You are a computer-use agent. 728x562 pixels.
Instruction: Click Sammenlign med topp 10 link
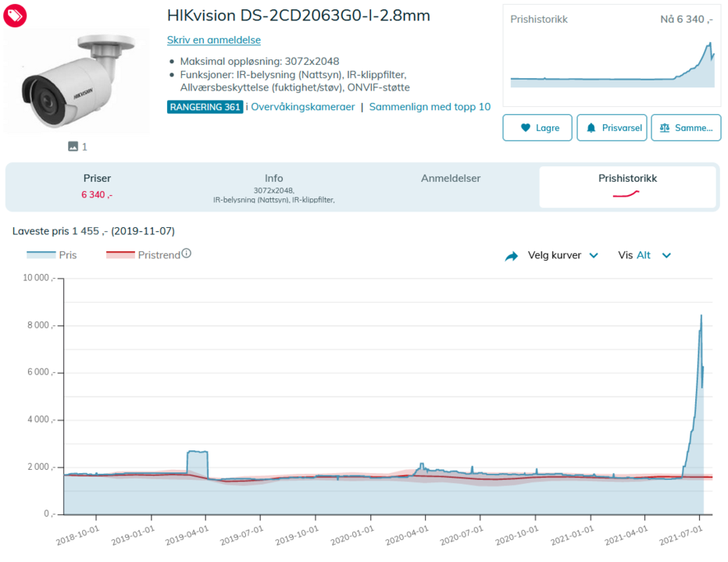pyautogui.click(x=430, y=107)
